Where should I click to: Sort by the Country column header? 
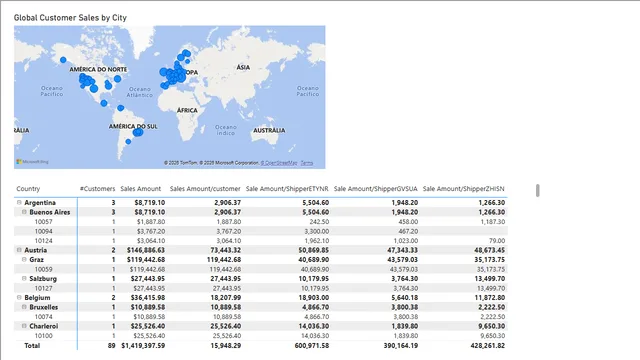[28, 189]
